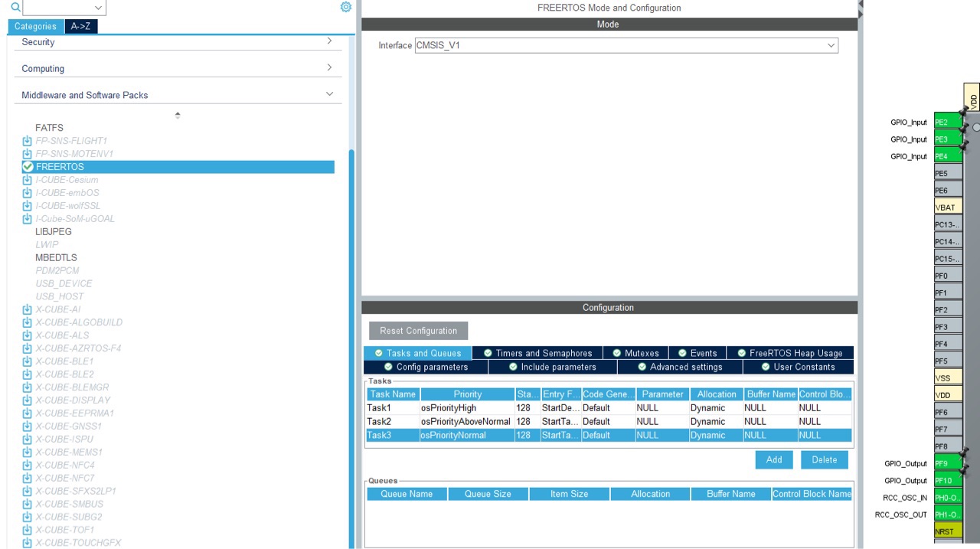
Task: Open the User Constants tab
Action: [798, 367]
